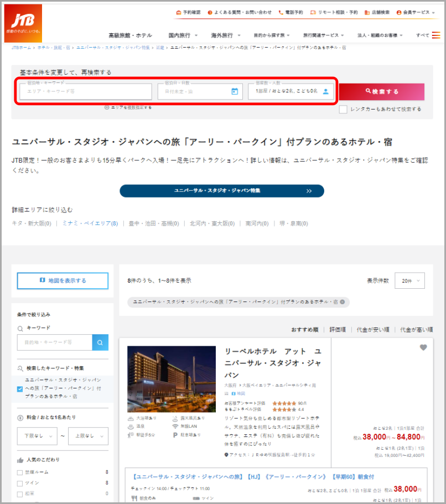Open the 【早期60】朝食付 plan link
The height and width of the screenshot is (504, 446).
pos(253,477)
